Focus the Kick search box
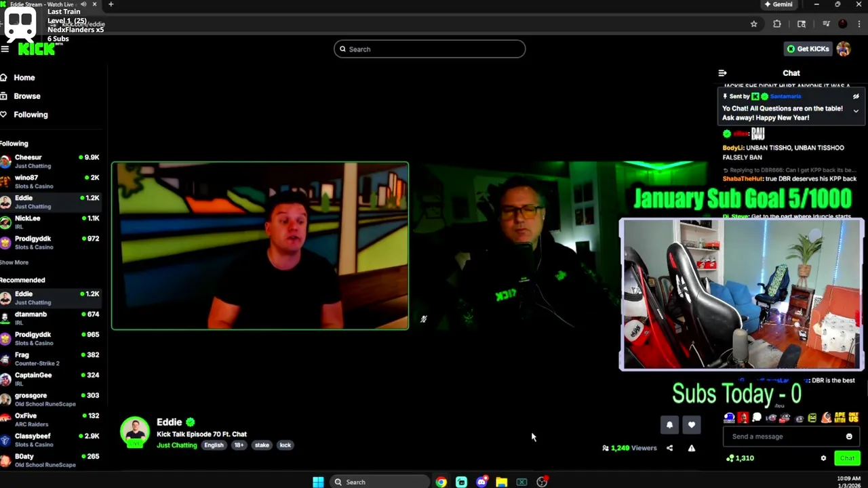Screen dimensions: 868x488 [x=429, y=49]
